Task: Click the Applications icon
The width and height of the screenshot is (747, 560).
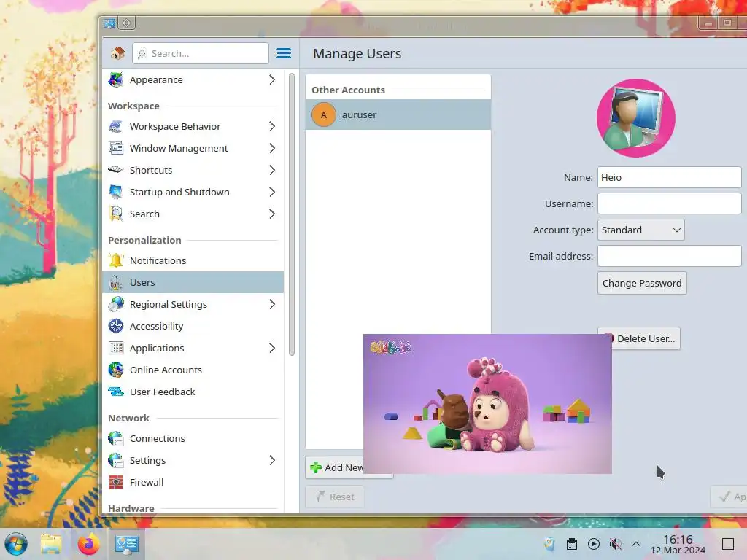Action: 116,348
